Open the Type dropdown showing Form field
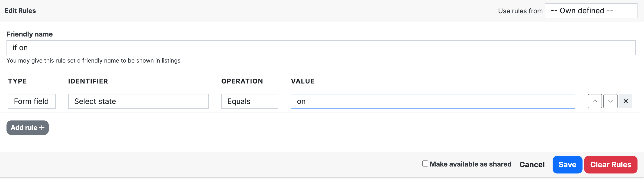 click(x=32, y=101)
